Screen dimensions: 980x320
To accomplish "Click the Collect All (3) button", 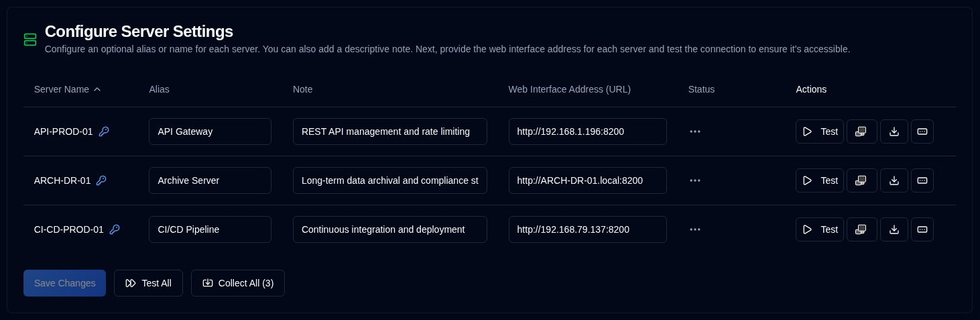I will pyautogui.click(x=238, y=283).
